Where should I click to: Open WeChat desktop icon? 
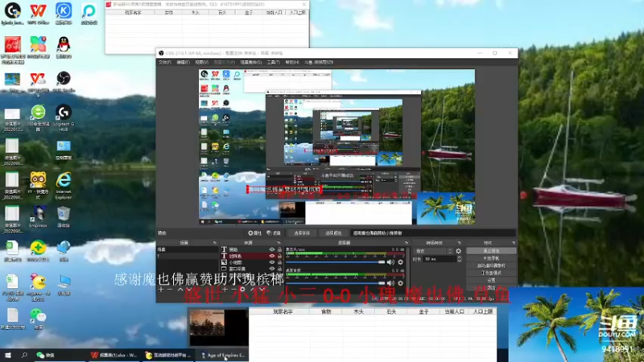(38, 319)
